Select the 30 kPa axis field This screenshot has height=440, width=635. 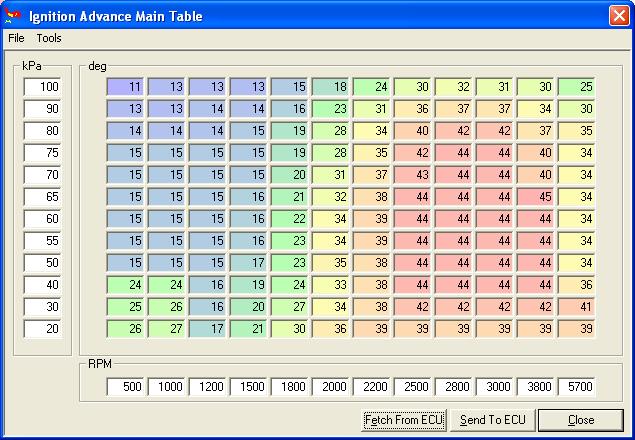(42, 307)
